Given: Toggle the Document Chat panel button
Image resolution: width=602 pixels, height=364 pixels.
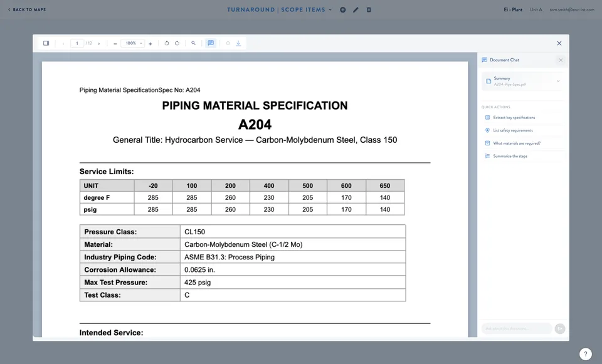Looking at the screenshot, I should (x=211, y=43).
